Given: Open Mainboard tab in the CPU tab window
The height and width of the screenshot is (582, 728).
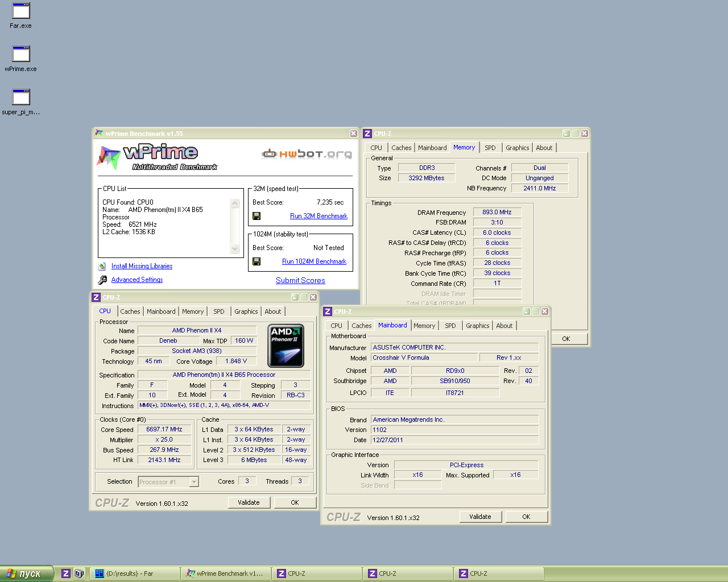Looking at the screenshot, I should click(x=161, y=311).
